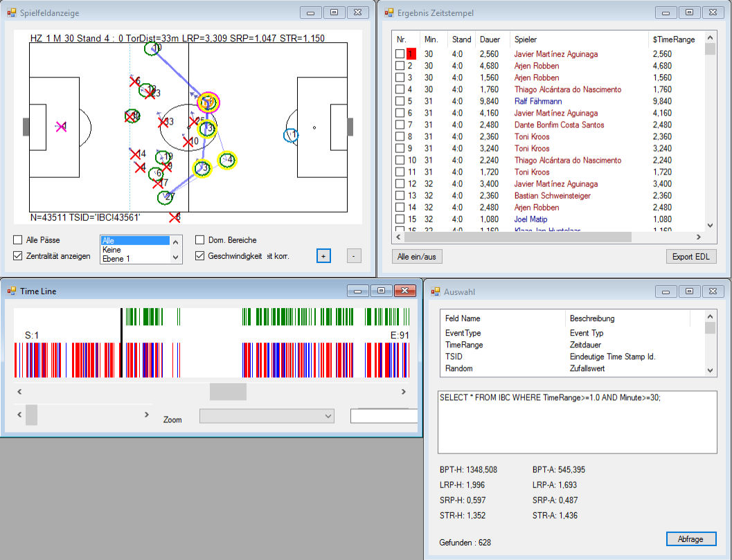This screenshot has width=732, height=560.
Task: Click the $TimeRange column header
Action: coord(673,39)
